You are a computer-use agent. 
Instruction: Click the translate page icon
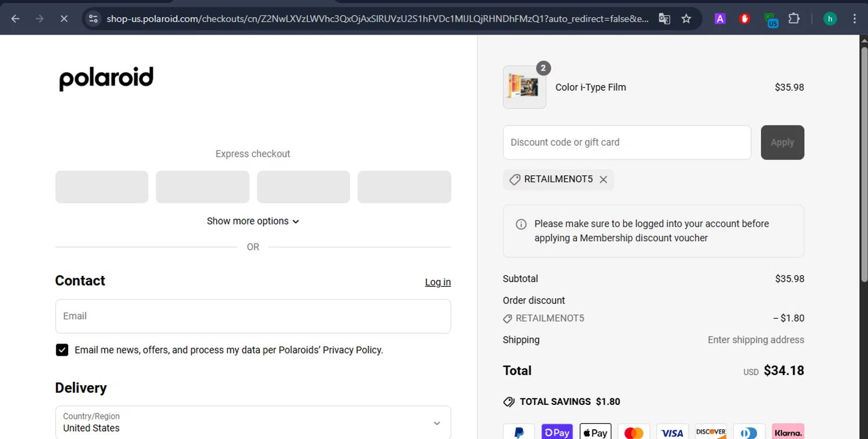pyautogui.click(x=664, y=19)
